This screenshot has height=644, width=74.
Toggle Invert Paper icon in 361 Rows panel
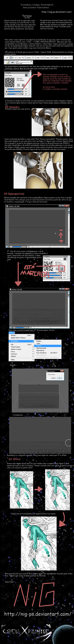pos(23,85)
